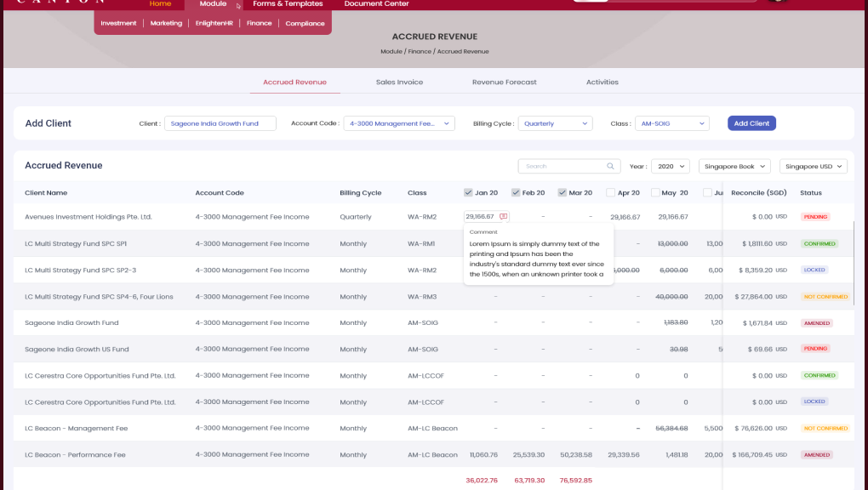Select Finance in Module submenu

tap(259, 23)
